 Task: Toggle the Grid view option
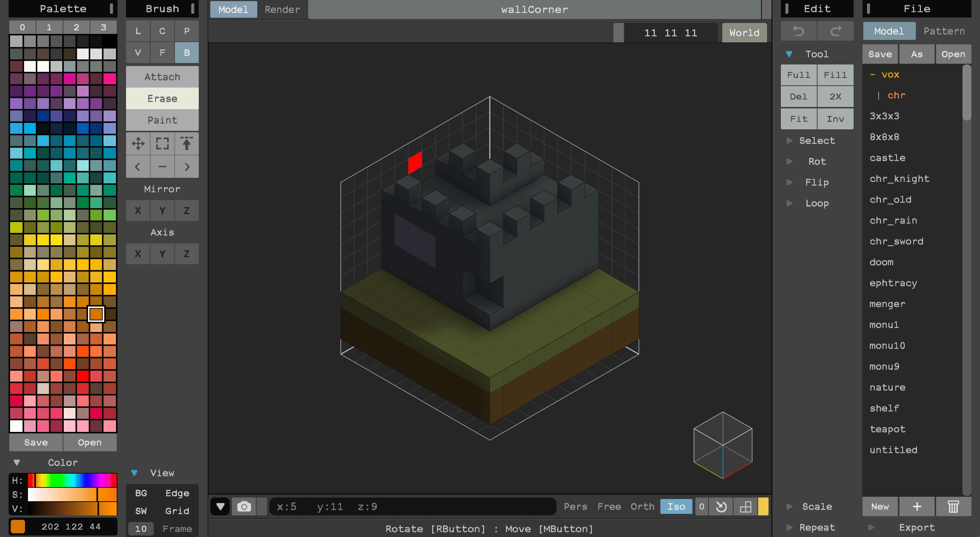click(177, 511)
